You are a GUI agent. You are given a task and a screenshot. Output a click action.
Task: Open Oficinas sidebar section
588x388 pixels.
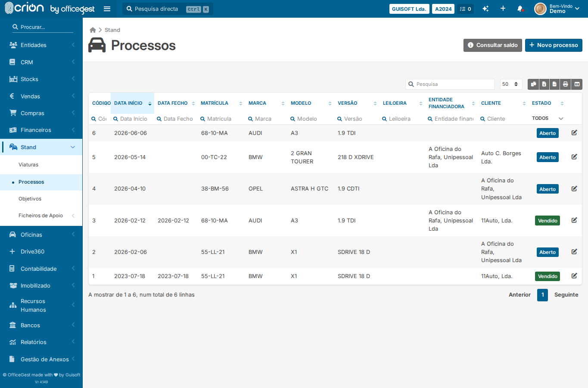(x=41, y=235)
